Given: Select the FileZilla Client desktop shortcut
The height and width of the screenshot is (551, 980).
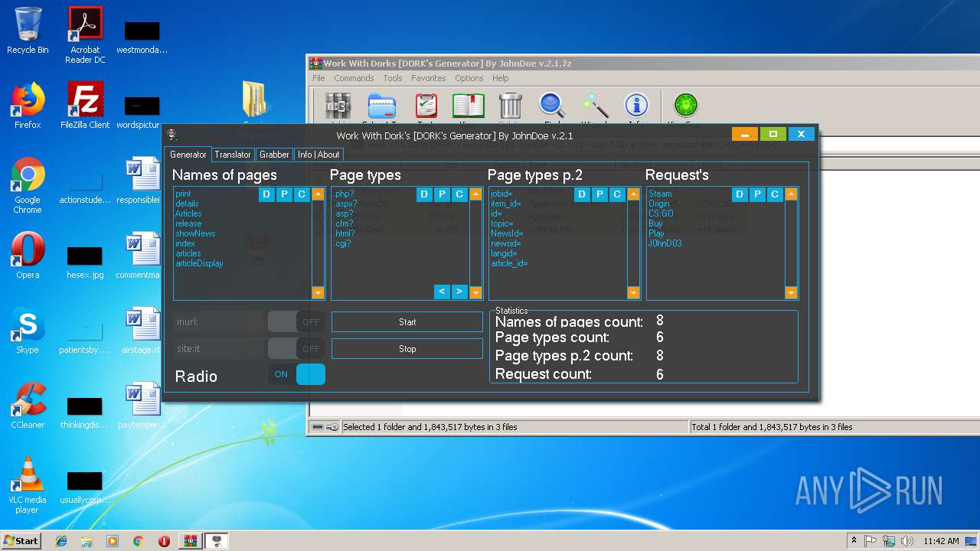Looking at the screenshot, I should pyautogui.click(x=85, y=106).
